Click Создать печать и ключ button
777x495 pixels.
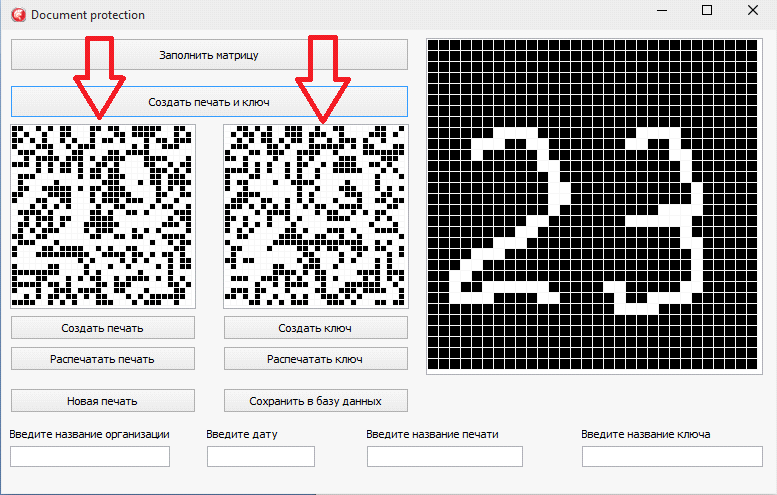click(x=209, y=102)
